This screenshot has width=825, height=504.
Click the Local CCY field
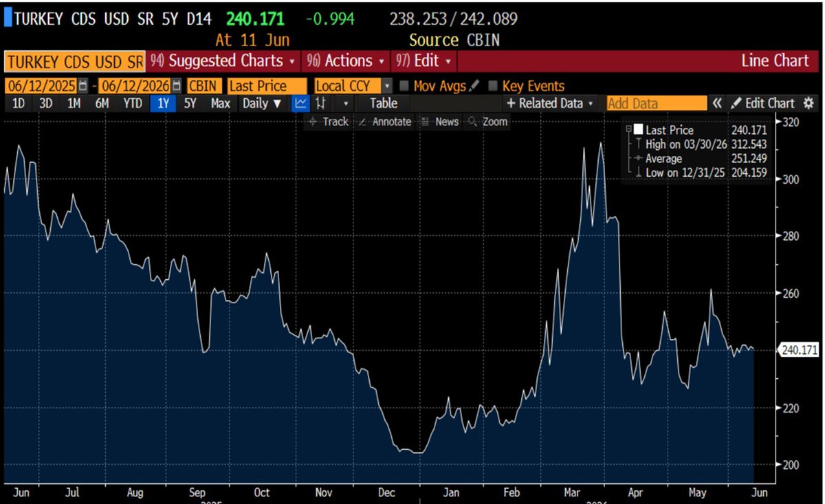pyautogui.click(x=346, y=86)
